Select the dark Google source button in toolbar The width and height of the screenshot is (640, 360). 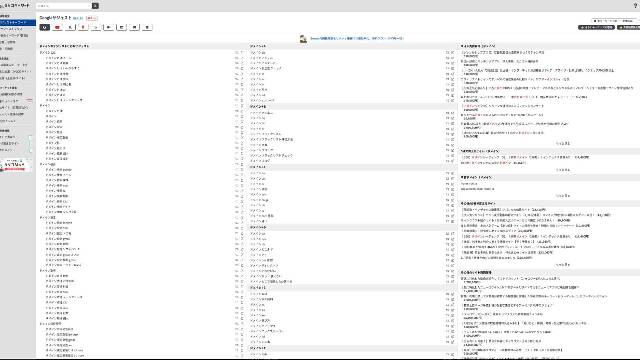[x=44, y=27]
